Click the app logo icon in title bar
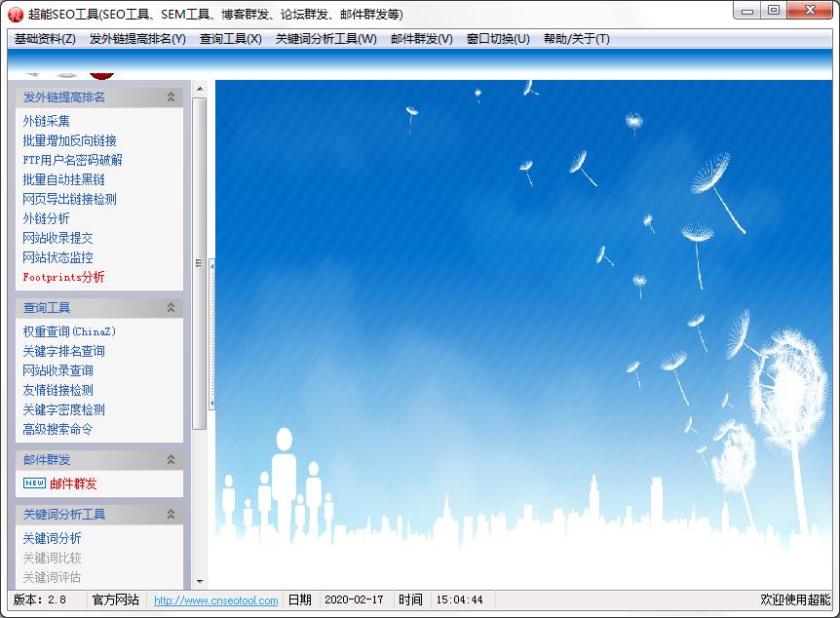The height and width of the screenshot is (618, 840). [16, 15]
